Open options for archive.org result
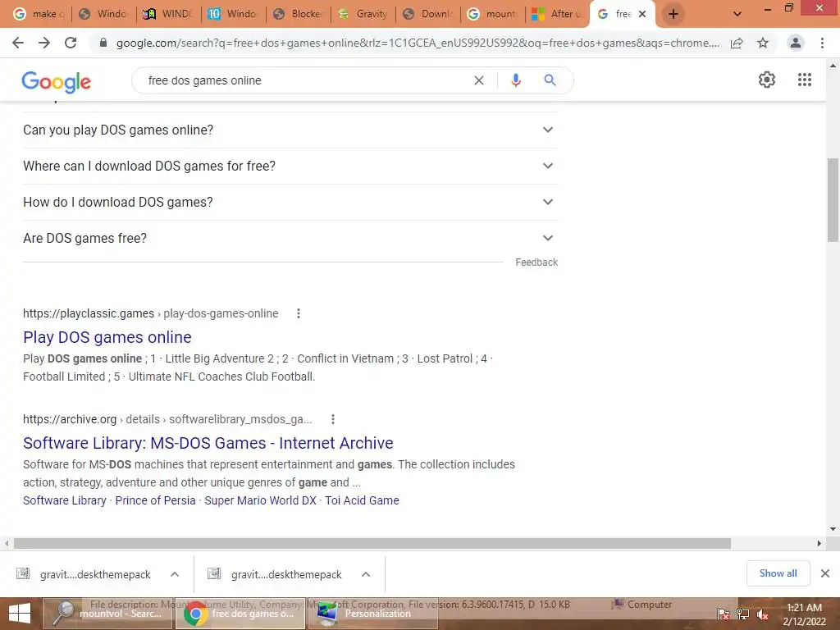Viewport: 840px width, 630px height. (333, 419)
